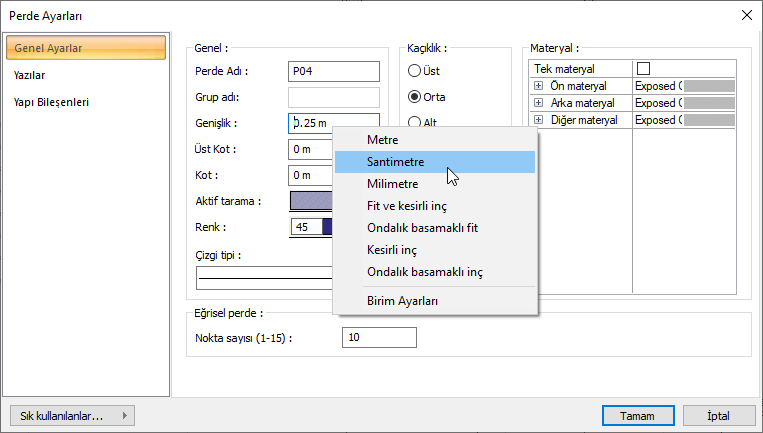The height and width of the screenshot is (433, 763).
Task: Expand the Ön materyal tree row
Action: [539, 87]
